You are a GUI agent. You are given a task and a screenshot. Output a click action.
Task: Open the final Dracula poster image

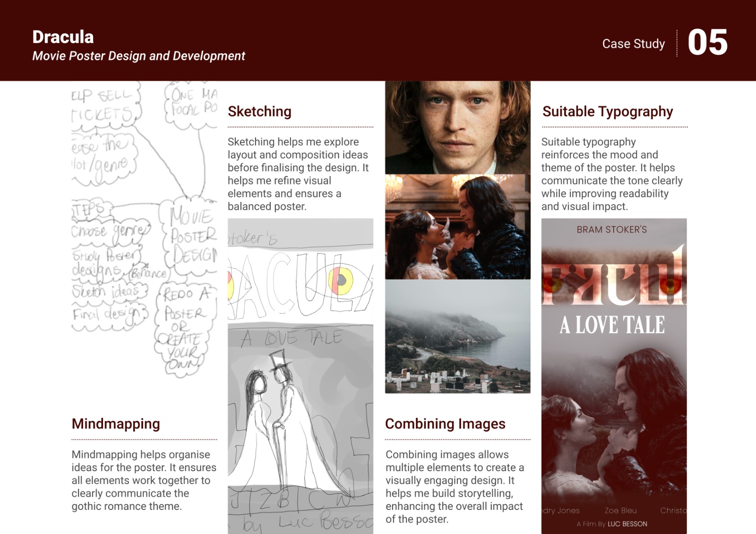[614, 376]
